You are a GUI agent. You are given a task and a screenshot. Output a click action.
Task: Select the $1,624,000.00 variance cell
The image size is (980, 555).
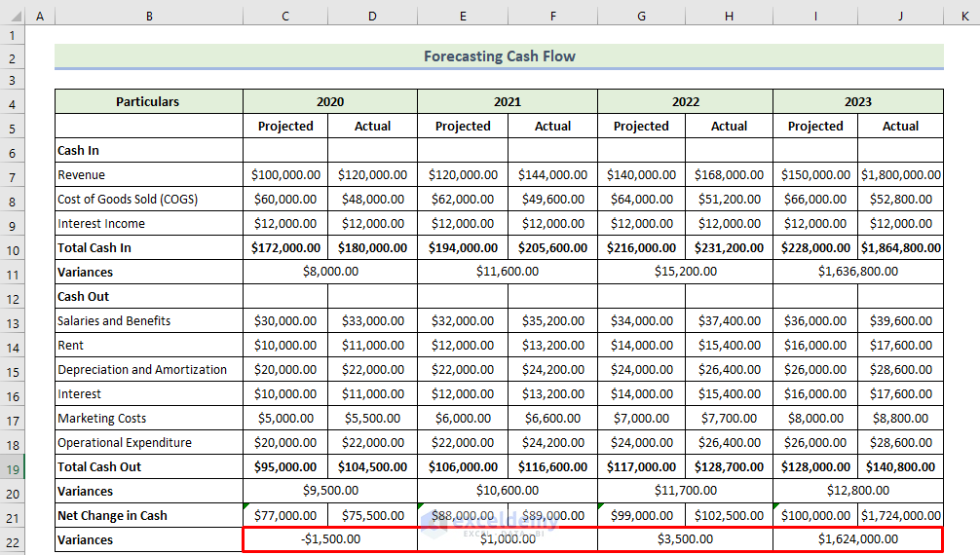pos(857,539)
